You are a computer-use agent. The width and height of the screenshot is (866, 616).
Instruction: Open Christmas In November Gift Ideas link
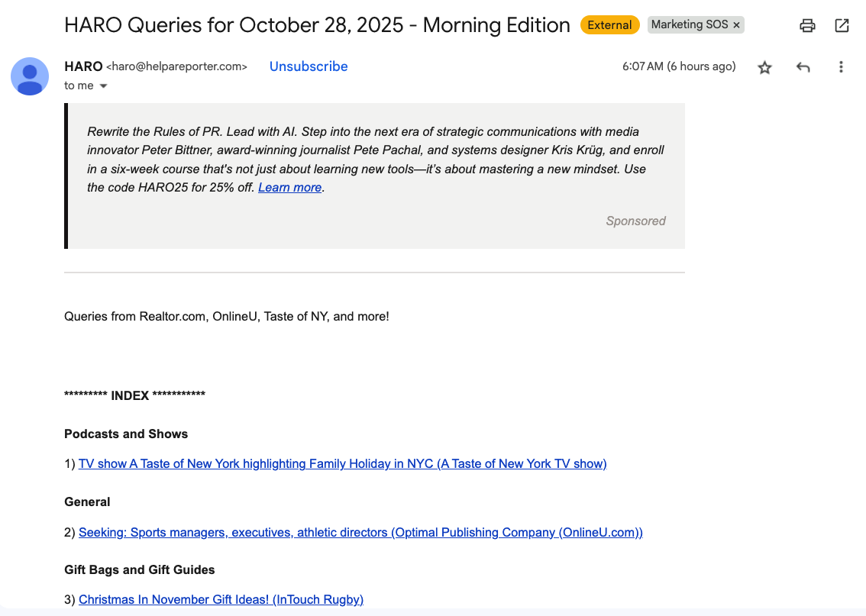[221, 599]
